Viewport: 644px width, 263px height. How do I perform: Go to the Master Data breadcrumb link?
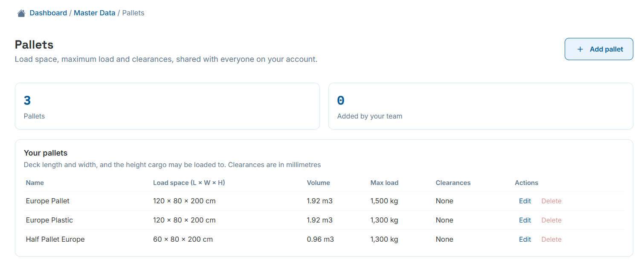coord(95,13)
